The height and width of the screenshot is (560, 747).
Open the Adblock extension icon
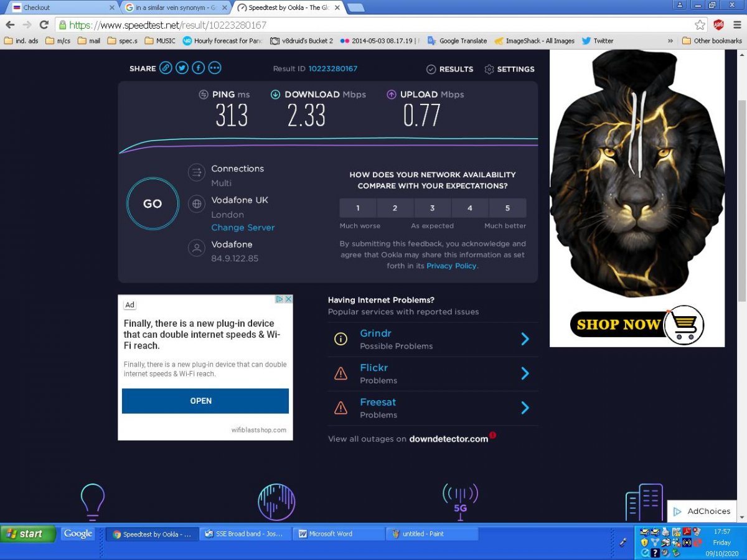718,25
